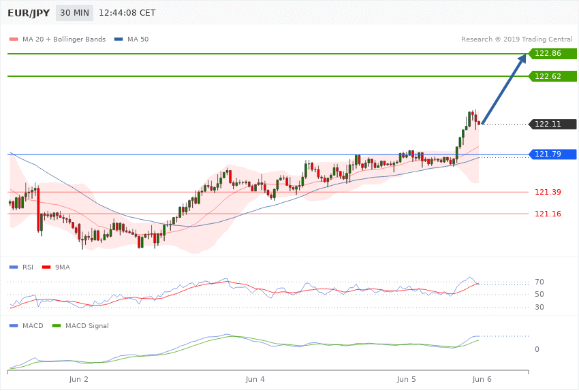Click the MA 50 legend label
579x392 pixels.
(138, 39)
